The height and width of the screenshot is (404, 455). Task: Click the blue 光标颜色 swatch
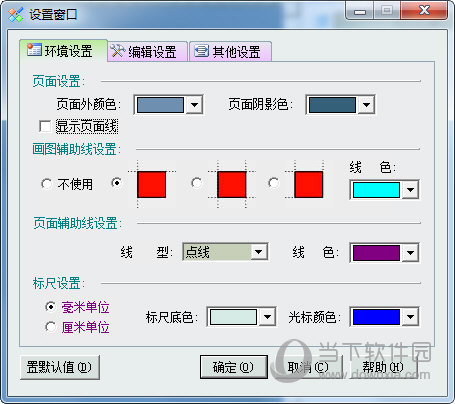(376, 317)
